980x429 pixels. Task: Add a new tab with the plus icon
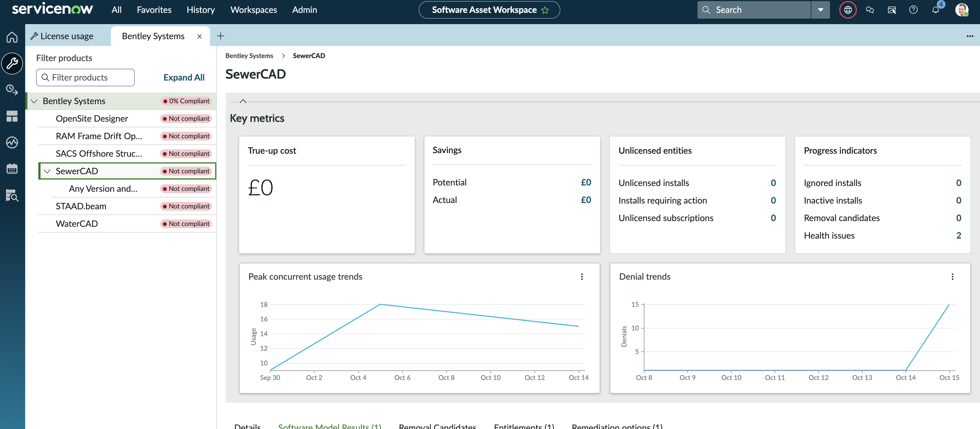[221, 36]
